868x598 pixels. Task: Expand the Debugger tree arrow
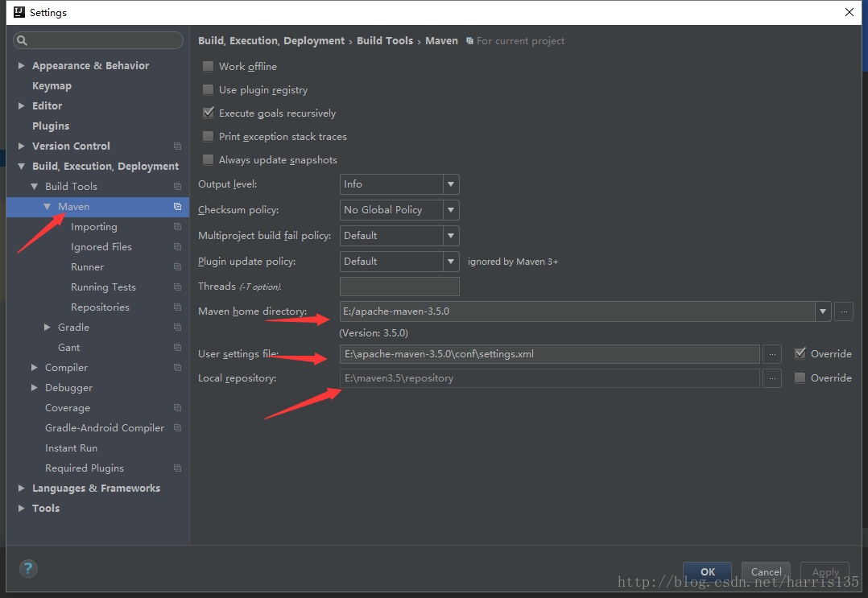[x=35, y=388]
